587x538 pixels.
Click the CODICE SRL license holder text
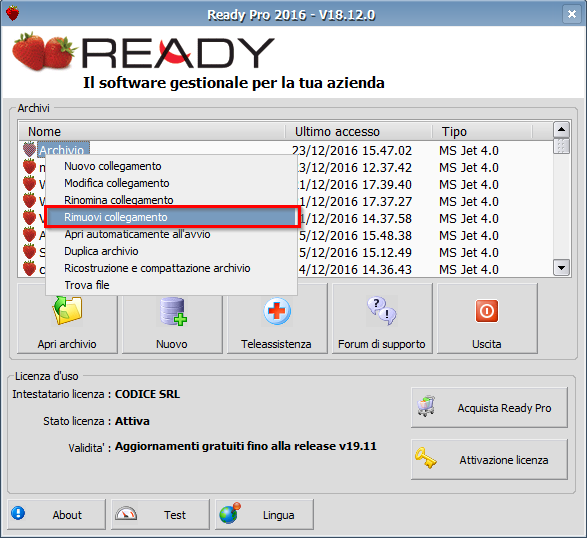(x=147, y=394)
